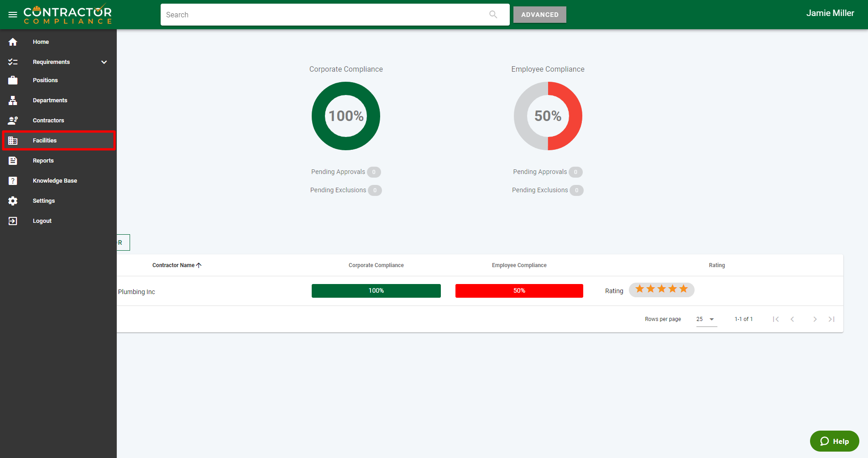This screenshot has width=868, height=458.
Task: Open Settings via the gear icon
Action: click(x=13, y=201)
